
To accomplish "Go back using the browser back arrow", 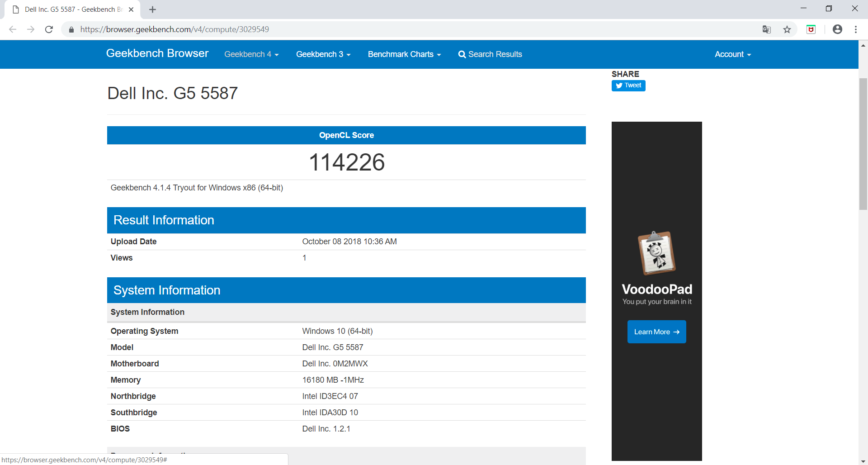I will 13,29.
